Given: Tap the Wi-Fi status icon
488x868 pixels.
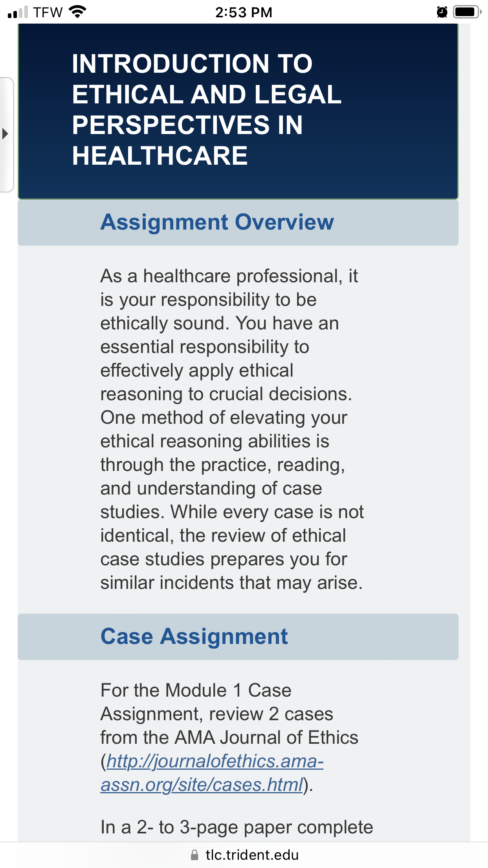Looking at the screenshot, I should tap(77, 12).
